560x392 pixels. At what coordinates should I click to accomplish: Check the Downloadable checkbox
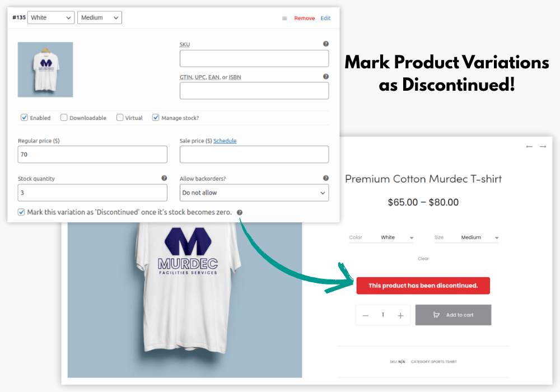click(64, 118)
